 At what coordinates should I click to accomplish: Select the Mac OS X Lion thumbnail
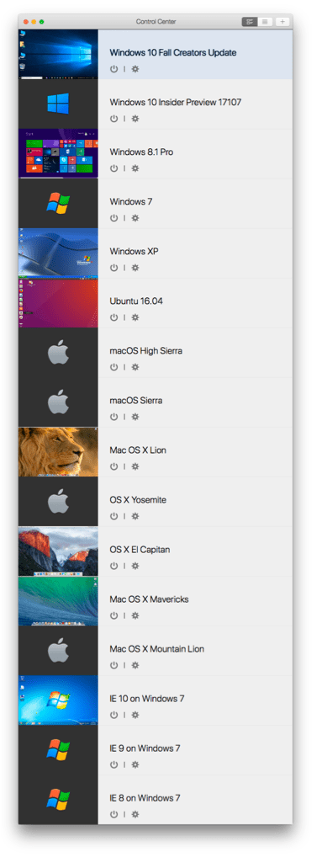click(58, 452)
